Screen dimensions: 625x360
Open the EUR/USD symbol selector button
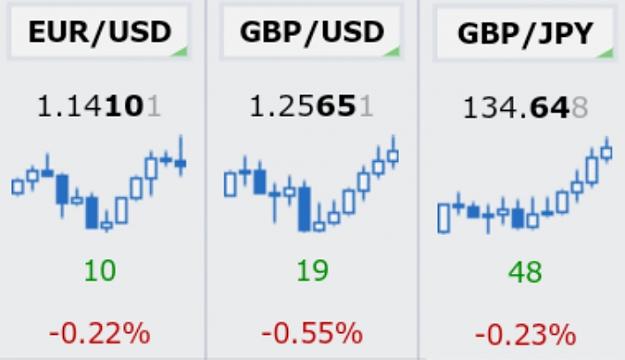tap(98, 33)
